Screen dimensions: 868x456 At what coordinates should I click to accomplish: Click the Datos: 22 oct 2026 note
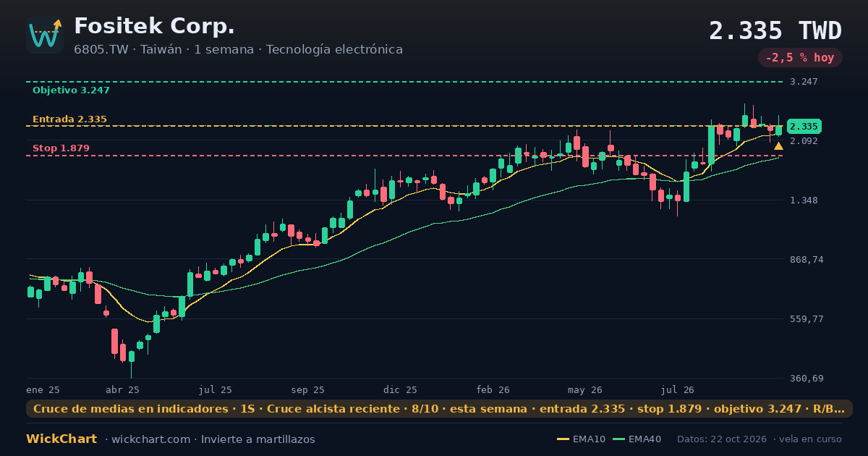(722, 439)
